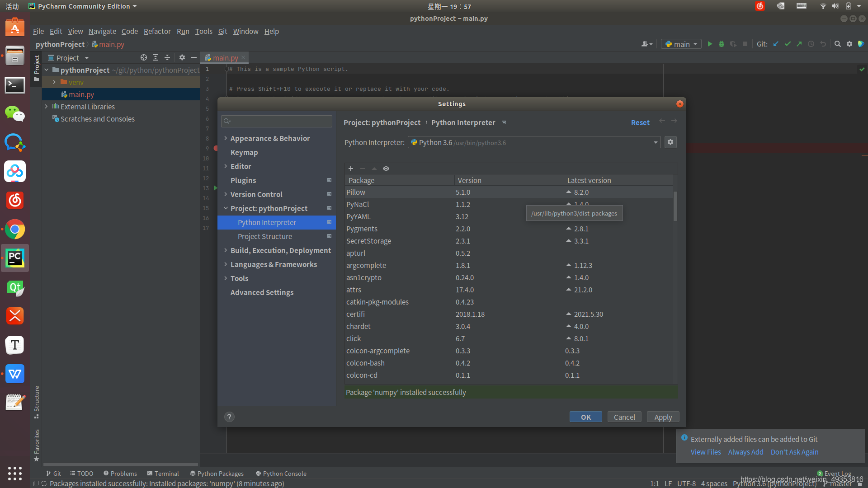Image resolution: width=868 pixels, height=488 pixels.
Task: Select Keymap in settings tree
Action: click(x=244, y=152)
